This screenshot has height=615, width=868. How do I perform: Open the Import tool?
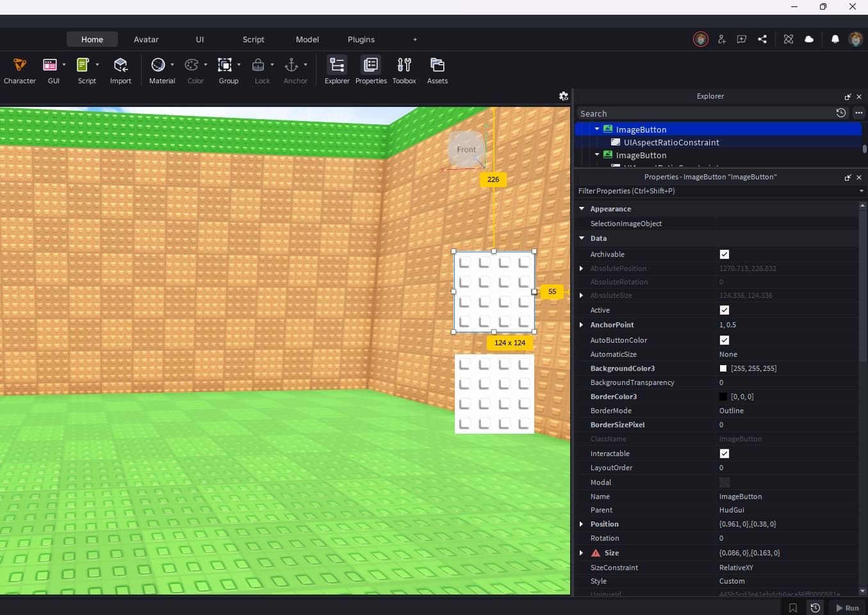pos(120,70)
